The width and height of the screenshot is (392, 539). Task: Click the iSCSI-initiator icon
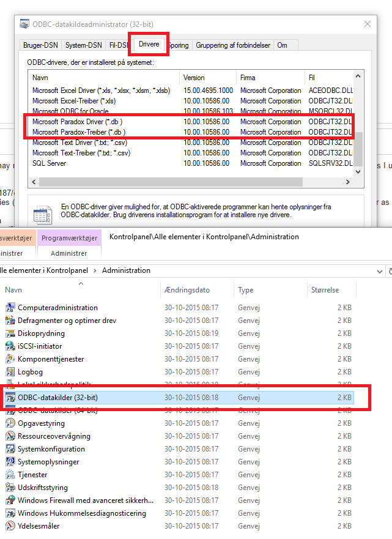click(x=10, y=346)
